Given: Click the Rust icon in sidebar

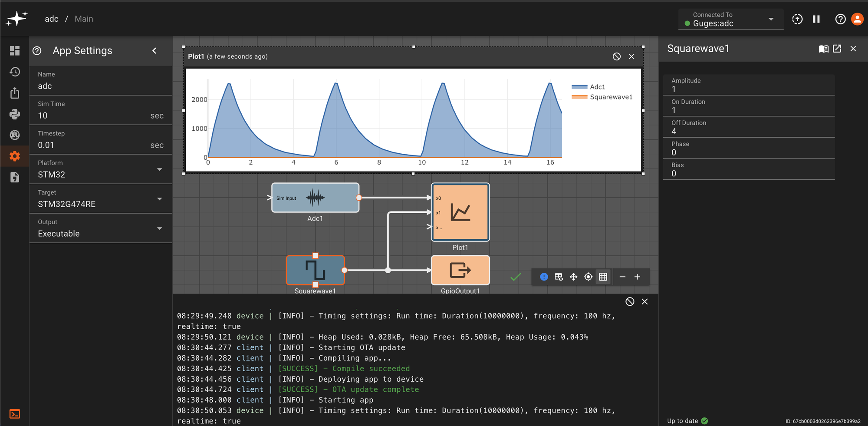Looking at the screenshot, I should coord(15,135).
